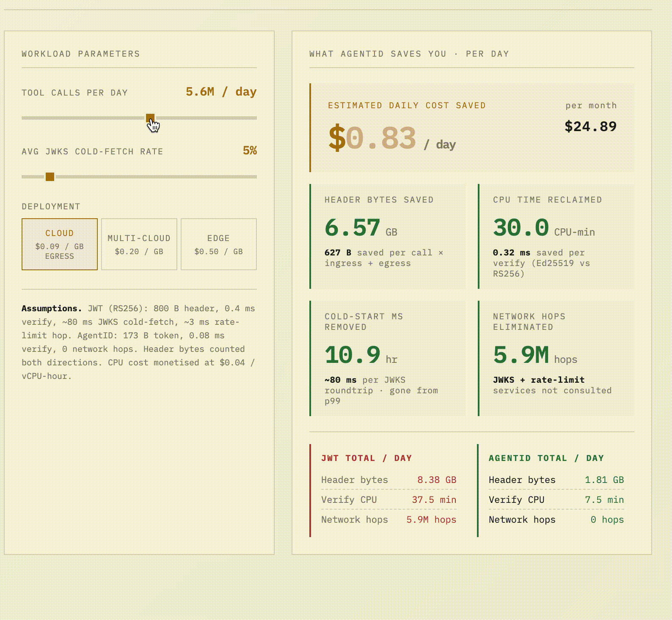Click the 5.6M / day value
672x620 pixels.
tap(221, 92)
